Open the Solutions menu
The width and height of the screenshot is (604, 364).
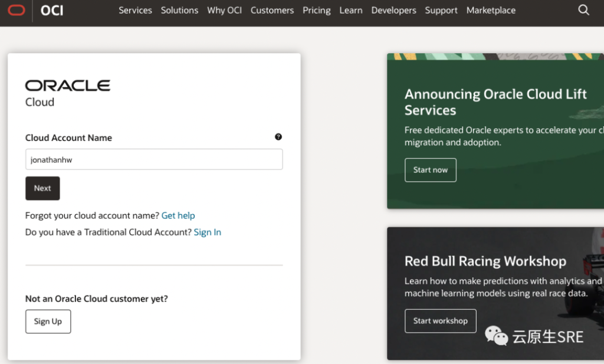coord(179,11)
